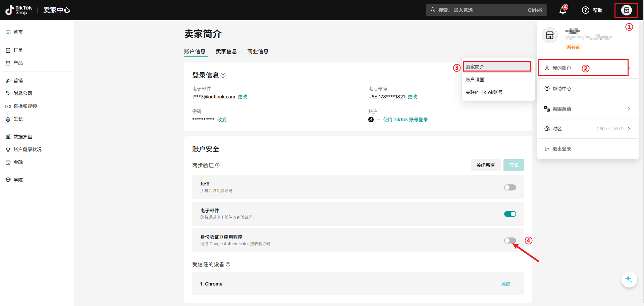The width and height of the screenshot is (644, 306).
Task: Disable the email verification toggle
Action: pyautogui.click(x=510, y=214)
